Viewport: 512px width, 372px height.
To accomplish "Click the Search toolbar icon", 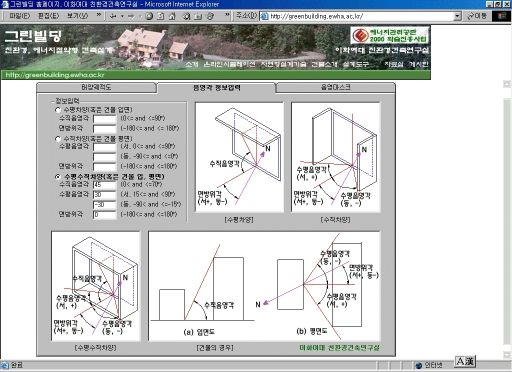I will tap(187, 16).
